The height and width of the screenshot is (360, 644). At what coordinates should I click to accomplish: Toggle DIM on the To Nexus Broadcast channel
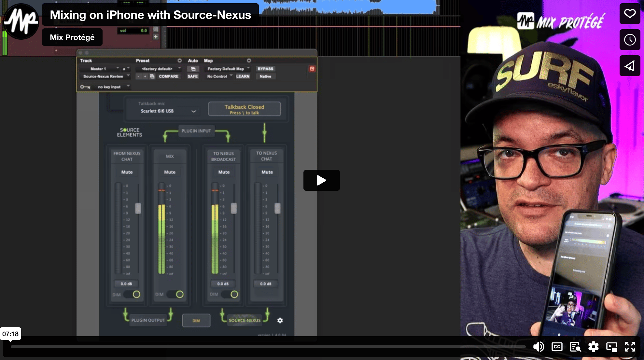tap(231, 294)
